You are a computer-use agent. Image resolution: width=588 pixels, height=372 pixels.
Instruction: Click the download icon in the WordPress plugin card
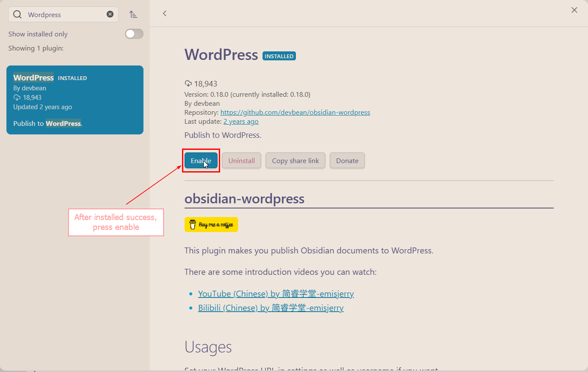pyautogui.click(x=18, y=97)
